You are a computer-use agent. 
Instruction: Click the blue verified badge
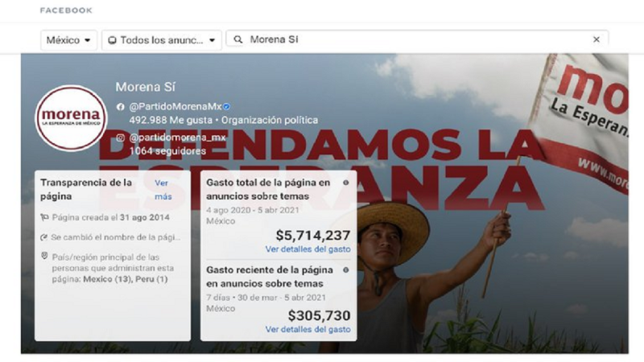[226, 107]
